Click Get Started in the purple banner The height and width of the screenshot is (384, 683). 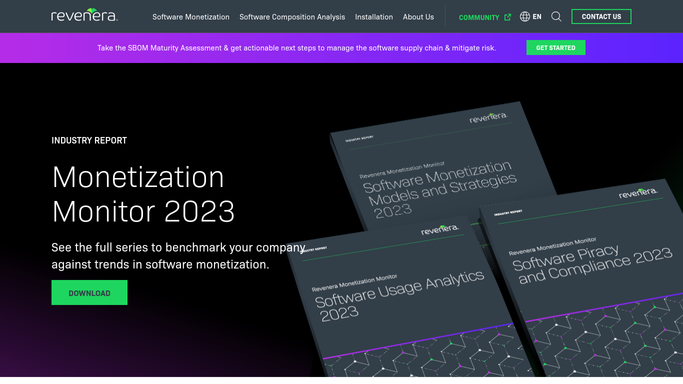click(x=555, y=47)
